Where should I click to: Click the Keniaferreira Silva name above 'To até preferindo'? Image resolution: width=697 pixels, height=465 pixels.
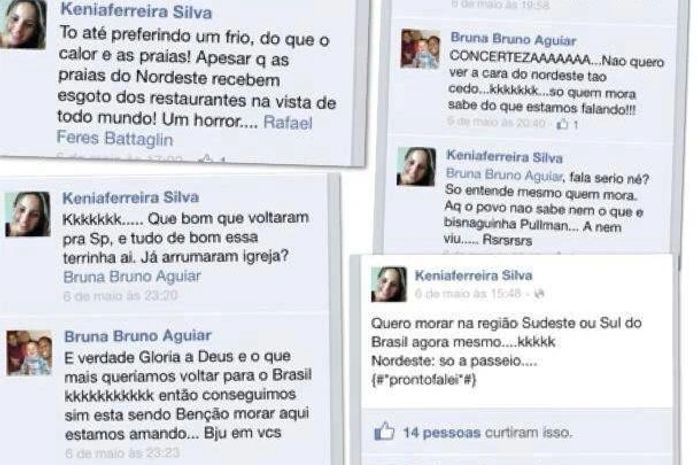(136, 11)
